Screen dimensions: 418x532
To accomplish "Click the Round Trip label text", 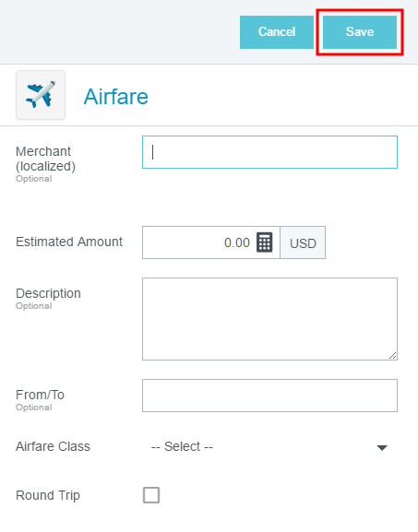I will coord(48,495).
